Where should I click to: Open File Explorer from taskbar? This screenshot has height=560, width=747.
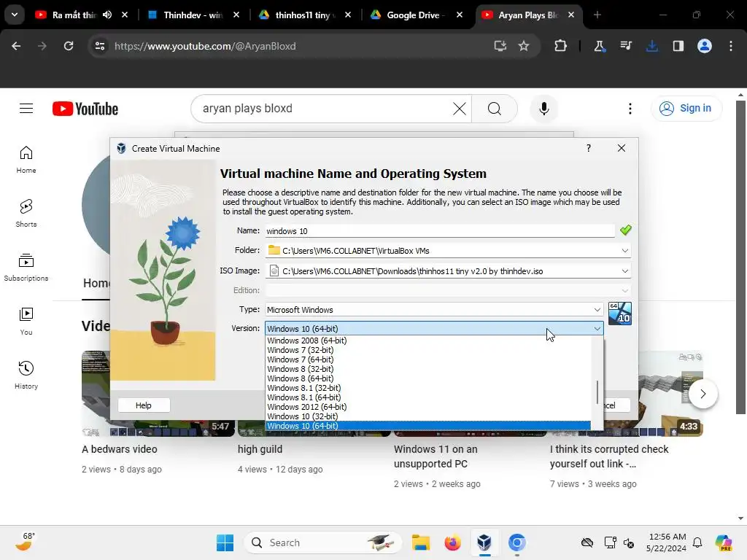(421, 542)
